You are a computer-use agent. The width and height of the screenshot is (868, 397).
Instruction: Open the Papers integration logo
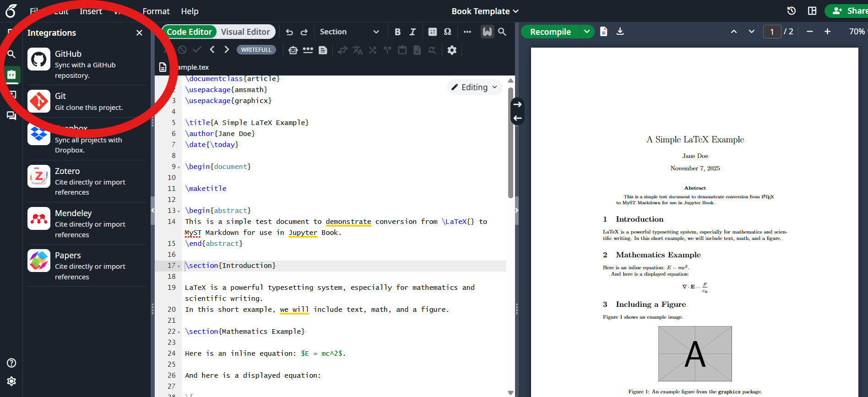(39, 261)
